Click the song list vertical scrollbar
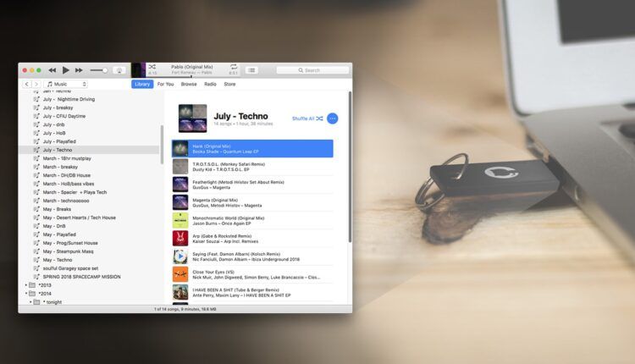 [x=350, y=167]
